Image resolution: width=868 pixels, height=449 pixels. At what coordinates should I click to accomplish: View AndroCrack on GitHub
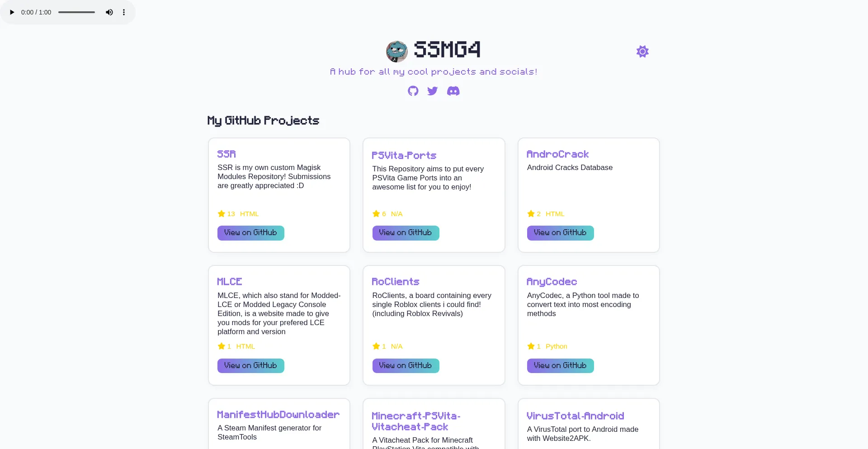(560, 233)
